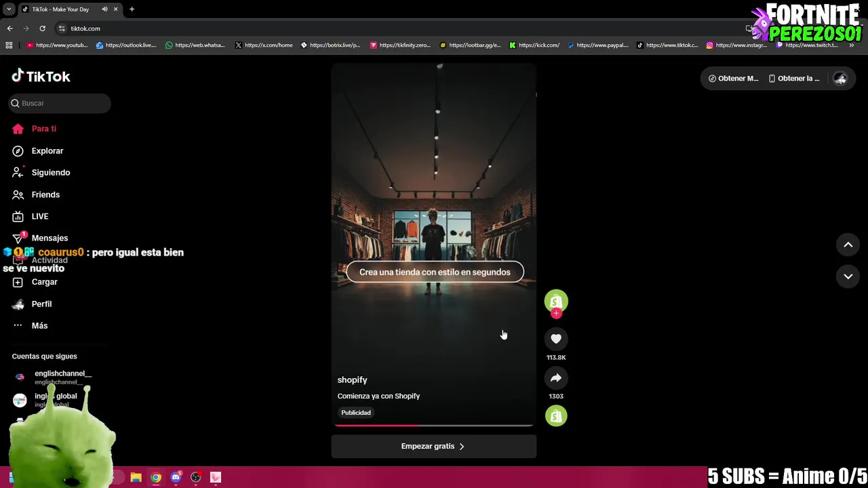This screenshot has height=488, width=868.
Task: Mute the TikTok tab with the speaker icon
Action: tap(104, 9)
